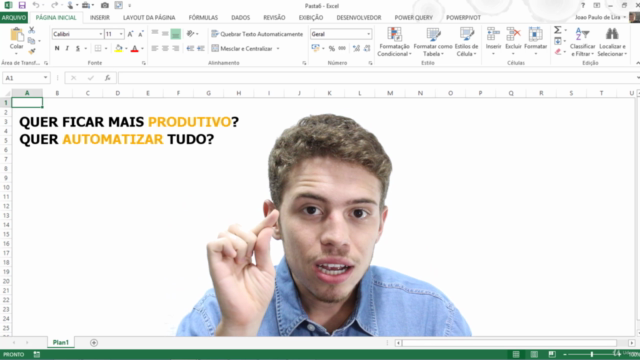The width and height of the screenshot is (640, 360).
Task: Decrease font size with smaller A icon
Action: (140, 34)
